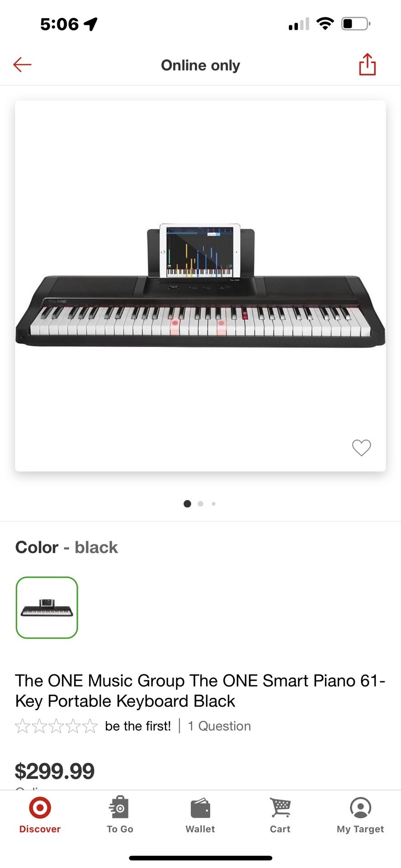Tap the $299.99 price
This screenshot has height=868, width=401.
(x=54, y=771)
